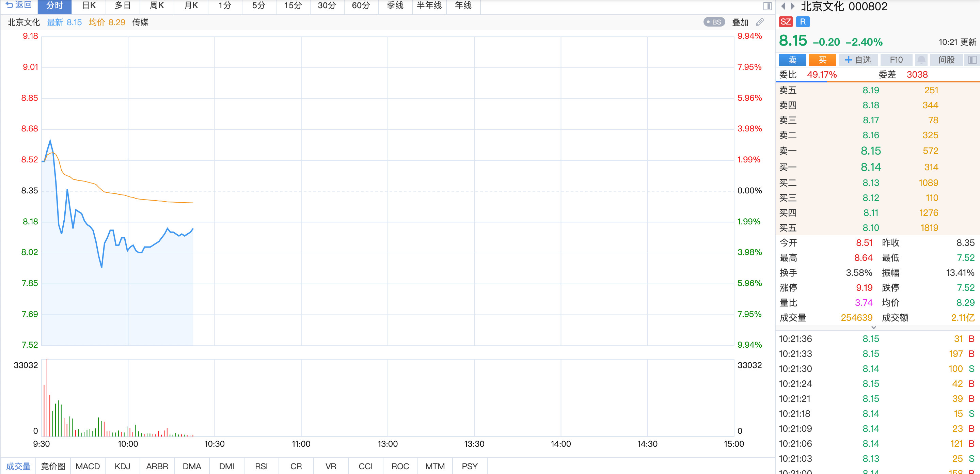
Task: Click the orange 买 buy button
Action: pyautogui.click(x=822, y=60)
